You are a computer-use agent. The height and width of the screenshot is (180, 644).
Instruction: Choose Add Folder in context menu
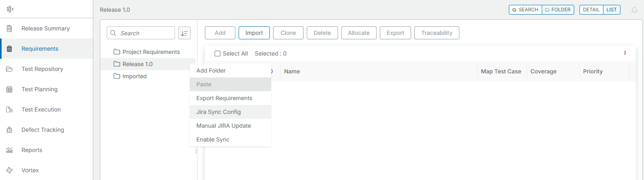[x=211, y=71]
